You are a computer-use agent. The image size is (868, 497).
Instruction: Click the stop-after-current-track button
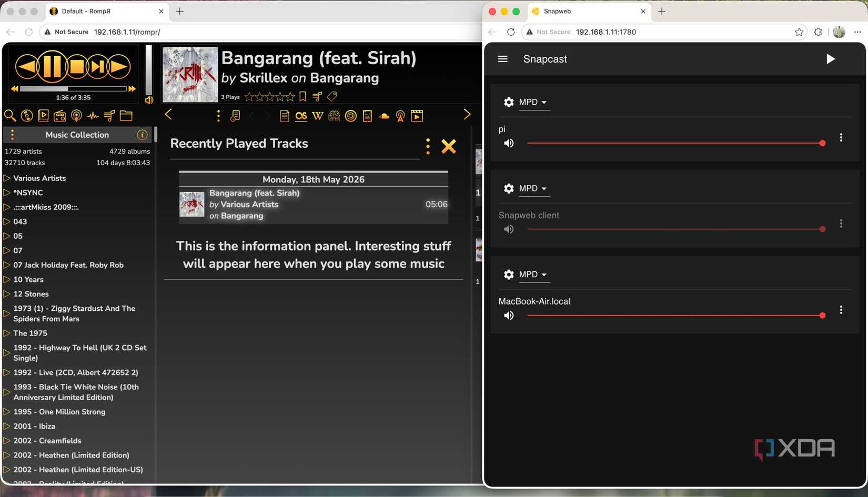[x=98, y=67]
